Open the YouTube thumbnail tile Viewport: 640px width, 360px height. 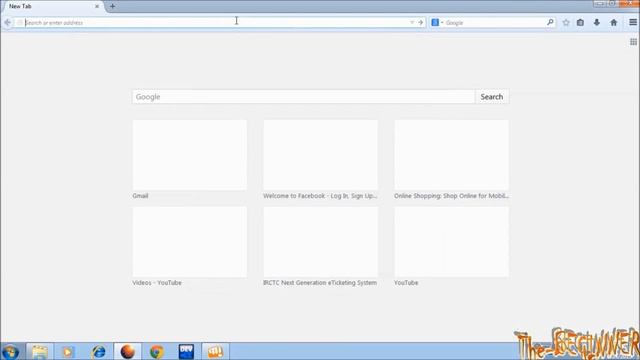pos(451,242)
